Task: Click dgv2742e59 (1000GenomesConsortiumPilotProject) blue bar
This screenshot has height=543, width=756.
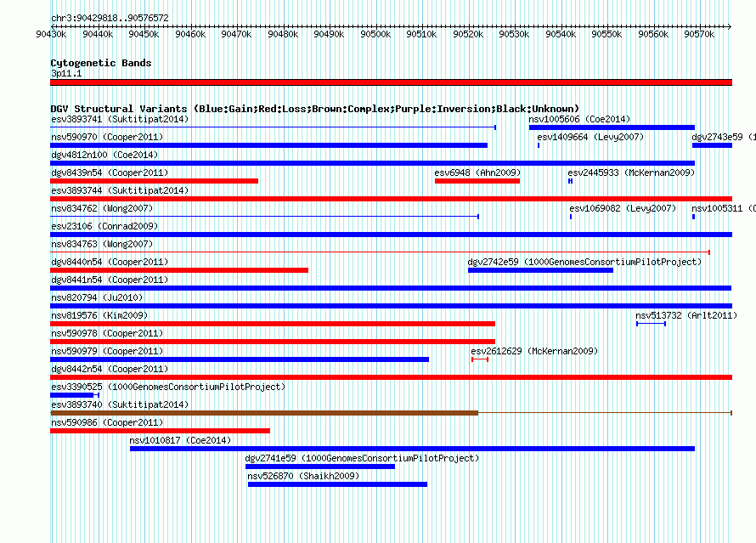Action: pos(540,270)
